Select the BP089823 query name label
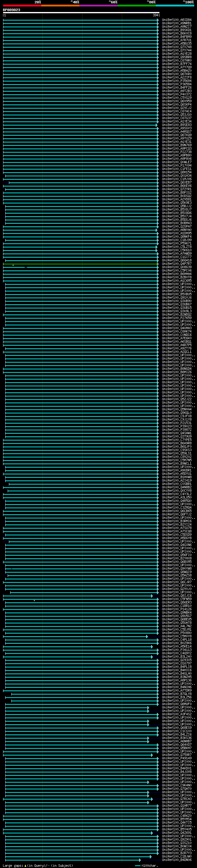The image size is (197, 868). (11, 10)
